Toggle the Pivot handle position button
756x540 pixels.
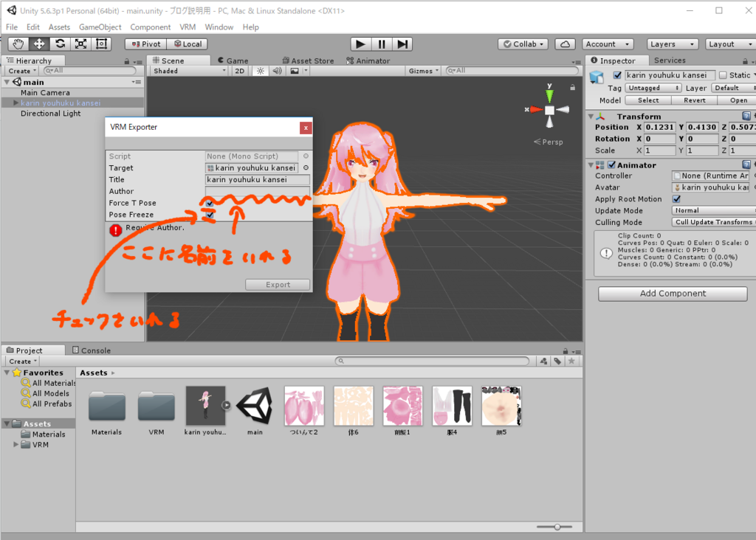(145, 44)
